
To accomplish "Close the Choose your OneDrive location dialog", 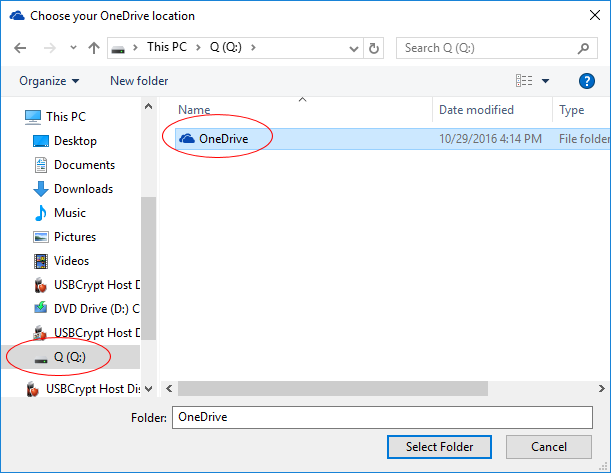I will click(595, 15).
